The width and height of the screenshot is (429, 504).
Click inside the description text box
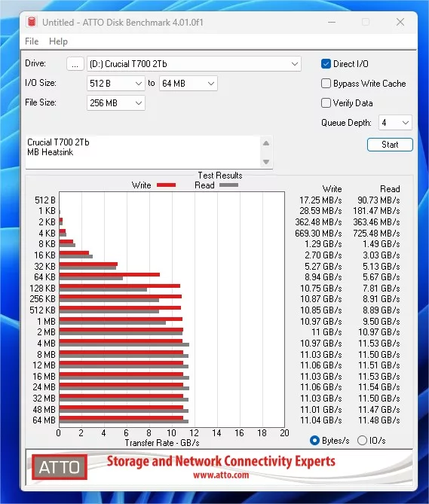(x=142, y=152)
